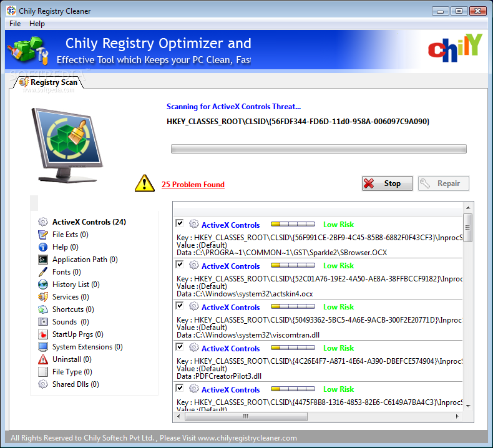The width and height of the screenshot is (493, 448).
Task: Select Uninstall (0) category
Action: (72, 359)
